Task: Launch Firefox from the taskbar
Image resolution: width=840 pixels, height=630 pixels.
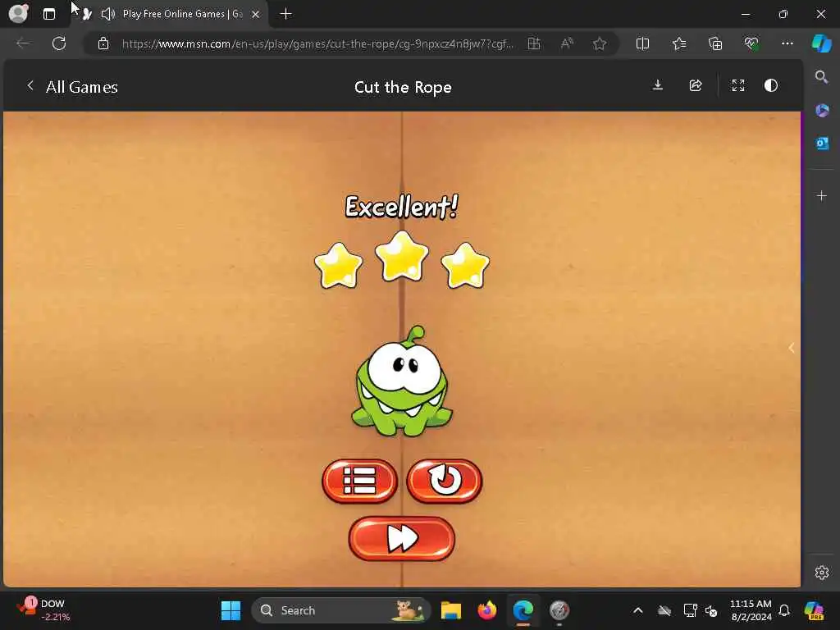Action: coord(487,610)
